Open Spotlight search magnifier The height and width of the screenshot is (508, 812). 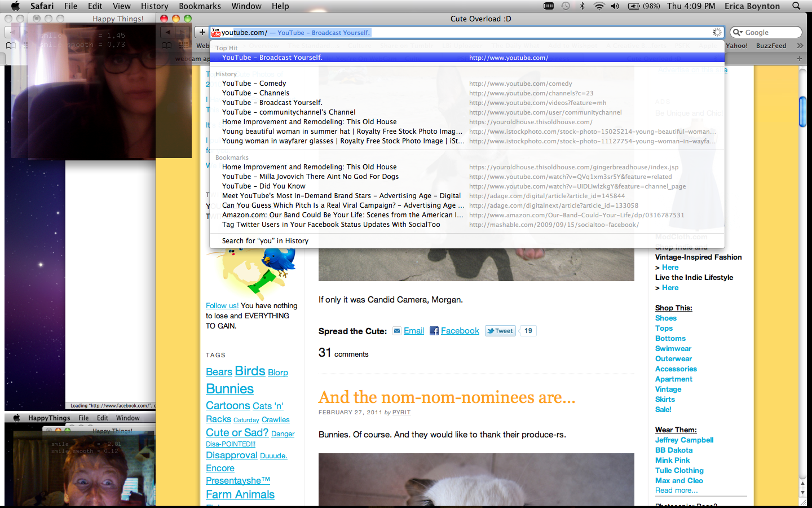[x=796, y=6]
